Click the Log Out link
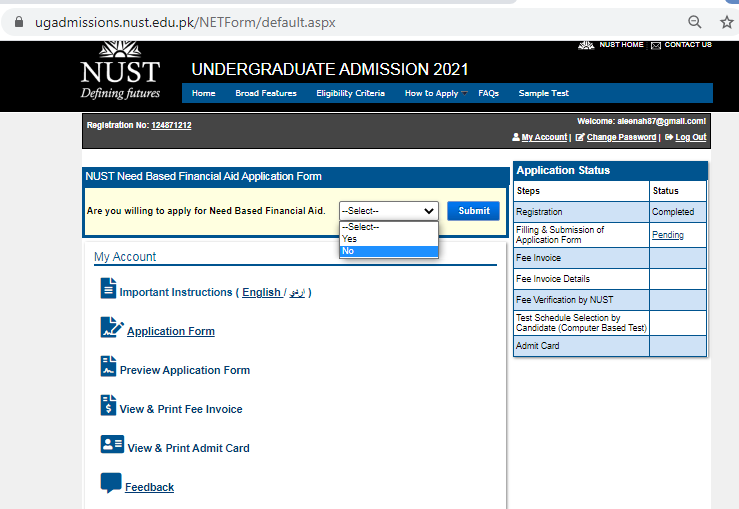Image resolution: width=739 pixels, height=509 pixels. [690, 137]
